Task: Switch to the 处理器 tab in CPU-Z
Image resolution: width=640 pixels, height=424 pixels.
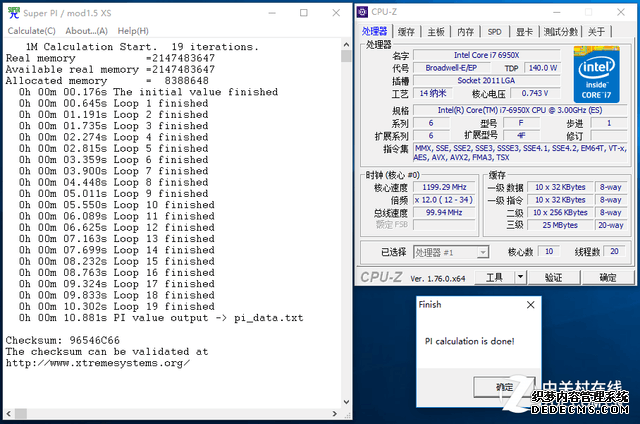Action: click(x=374, y=31)
